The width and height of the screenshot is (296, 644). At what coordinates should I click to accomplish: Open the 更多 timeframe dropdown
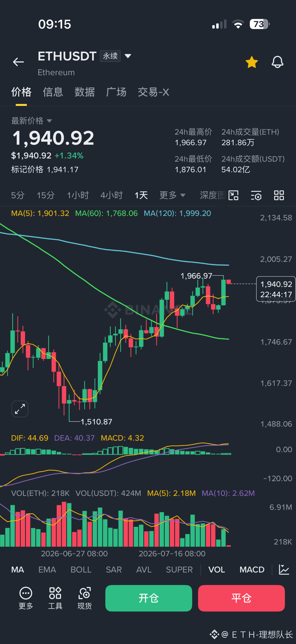click(172, 195)
